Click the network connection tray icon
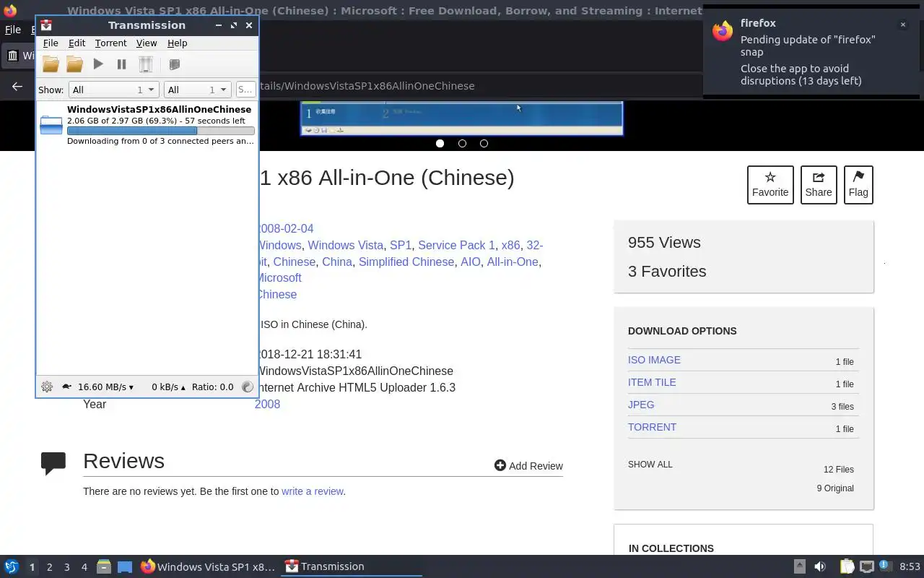Viewport: 924px width, 578px height. coord(867,566)
